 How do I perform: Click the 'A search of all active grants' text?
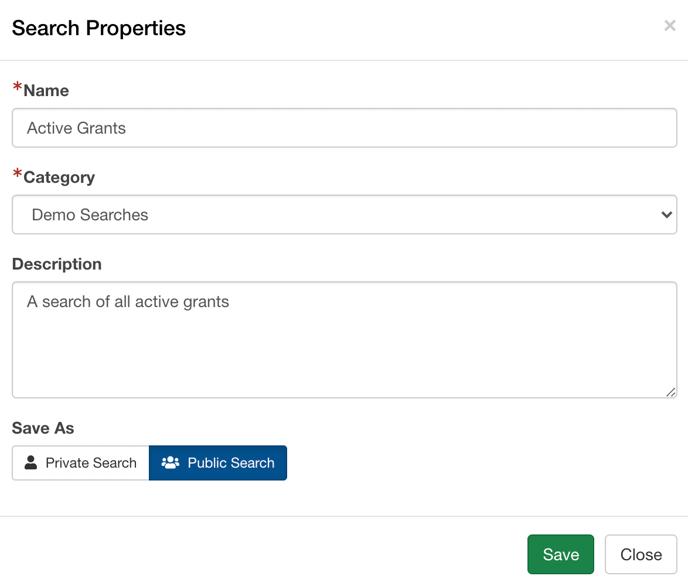tap(128, 302)
